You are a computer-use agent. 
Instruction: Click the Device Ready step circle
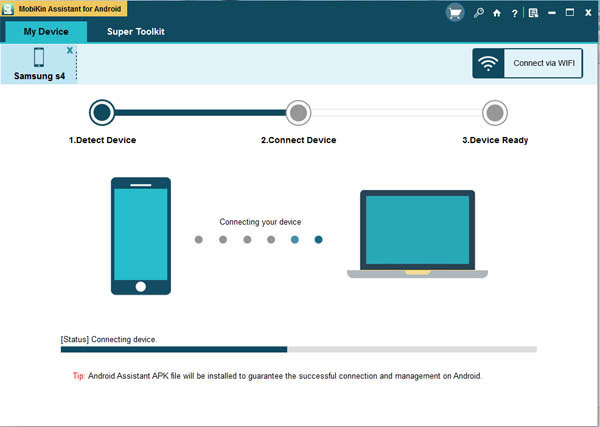click(x=495, y=113)
